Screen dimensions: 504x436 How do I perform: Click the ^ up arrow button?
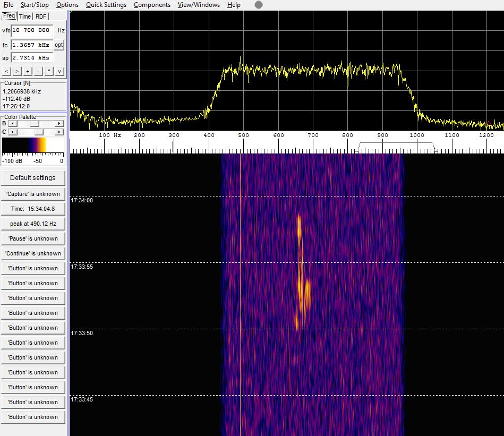(x=49, y=71)
